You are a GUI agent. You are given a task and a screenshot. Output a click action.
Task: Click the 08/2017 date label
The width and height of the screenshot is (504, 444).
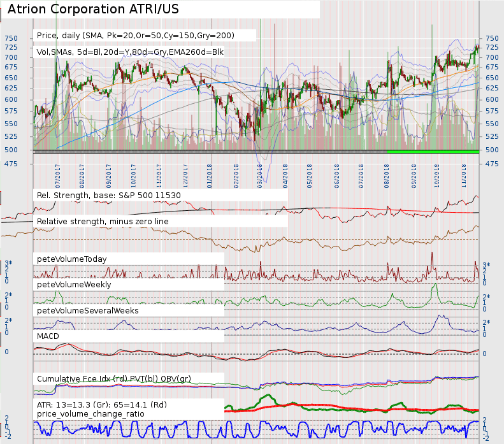click(82, 176)
